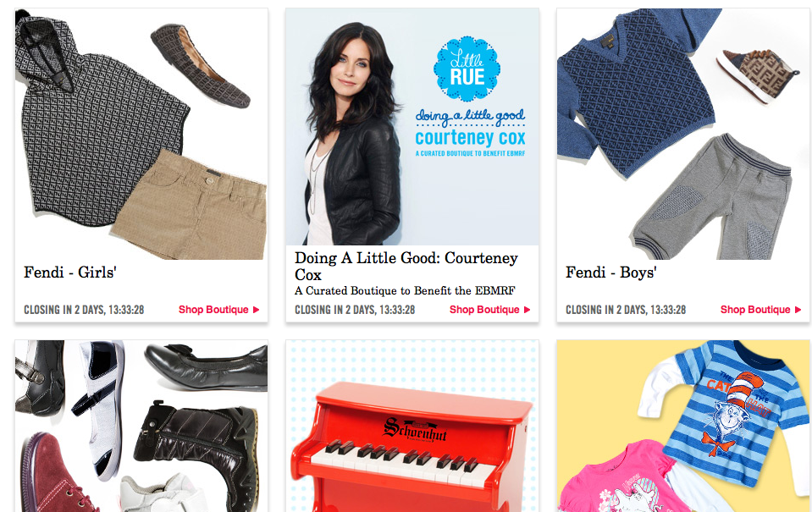This screenshot has width=812, height=512.
Task: Click the pink arrow beside Fendi Boys' Shop Boutique
Action: 798,310
